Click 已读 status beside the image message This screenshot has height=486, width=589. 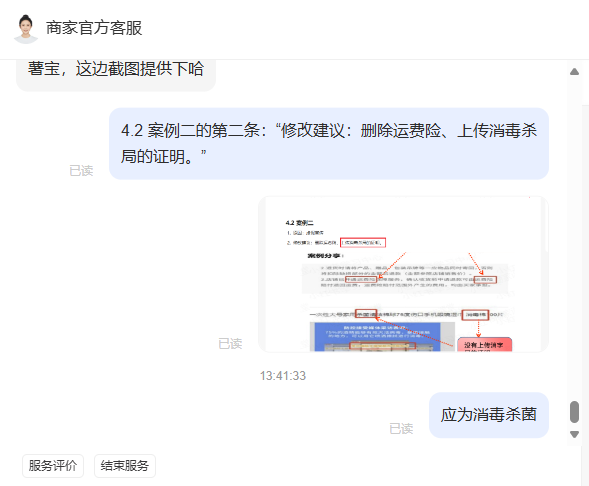(x=230, y=344)
